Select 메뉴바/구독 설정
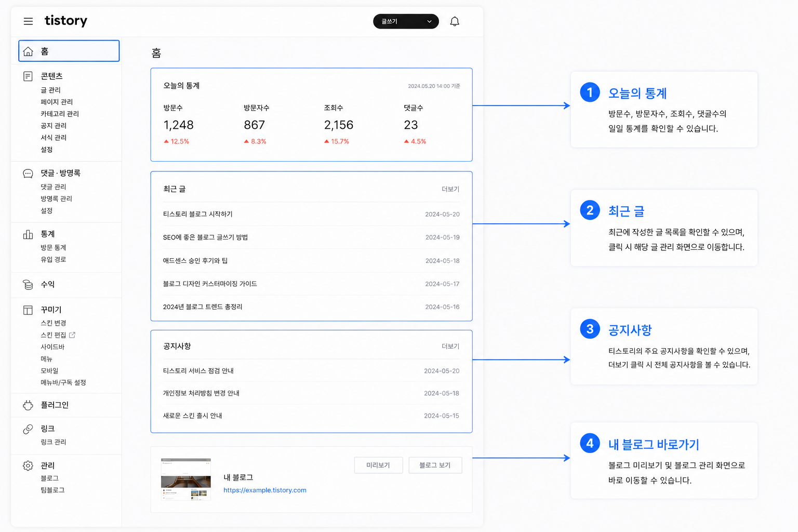This screenshot has height=532, width=798. click(63, 383)
